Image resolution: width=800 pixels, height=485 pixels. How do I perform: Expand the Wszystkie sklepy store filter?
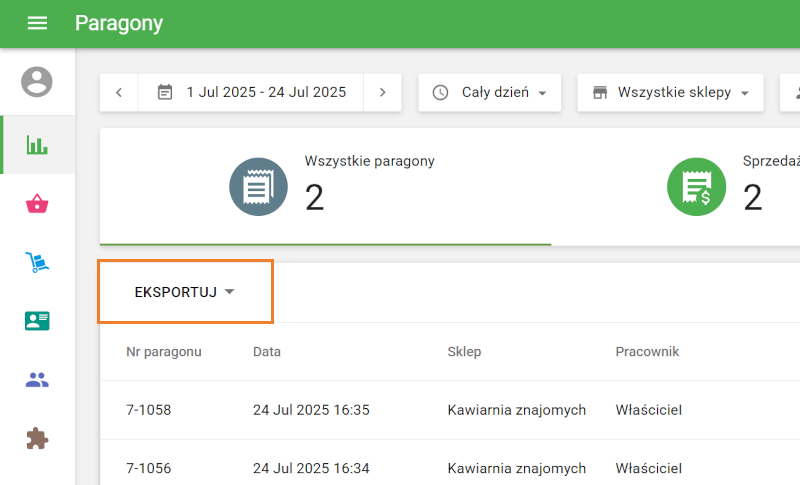pos(670,93)
